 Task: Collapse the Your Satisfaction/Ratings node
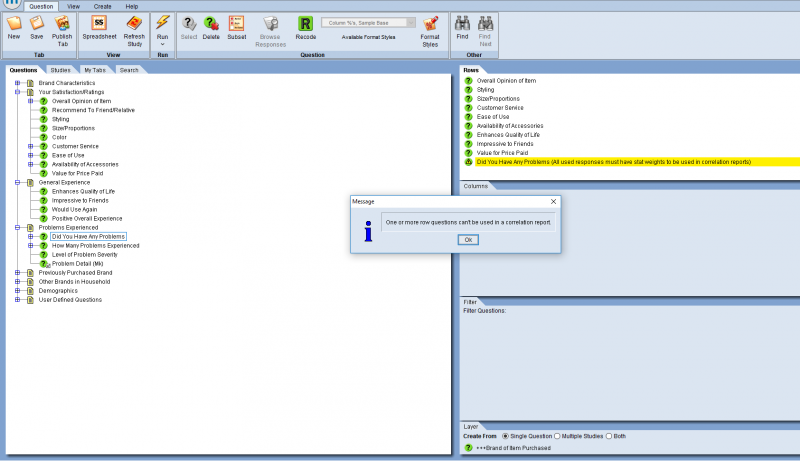tap(17, 92)
